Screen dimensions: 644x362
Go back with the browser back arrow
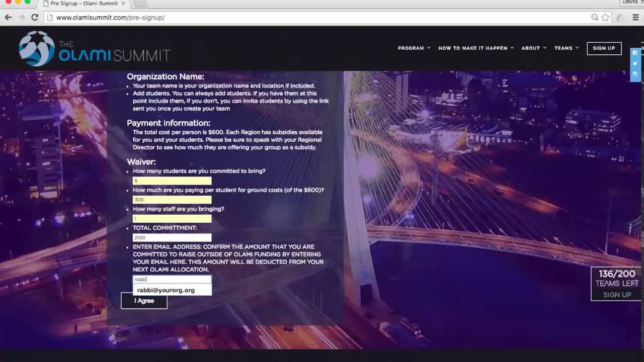[8, 17]
